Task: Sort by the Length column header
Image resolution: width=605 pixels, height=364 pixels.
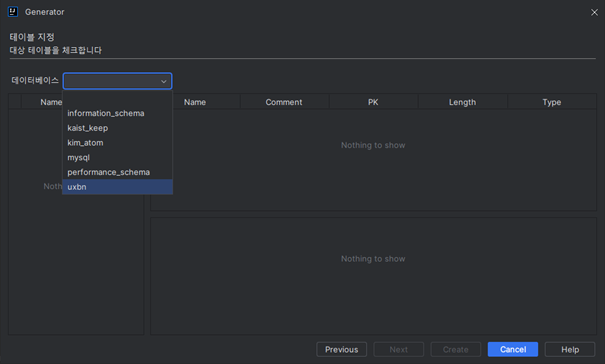Action: point(462,102)
